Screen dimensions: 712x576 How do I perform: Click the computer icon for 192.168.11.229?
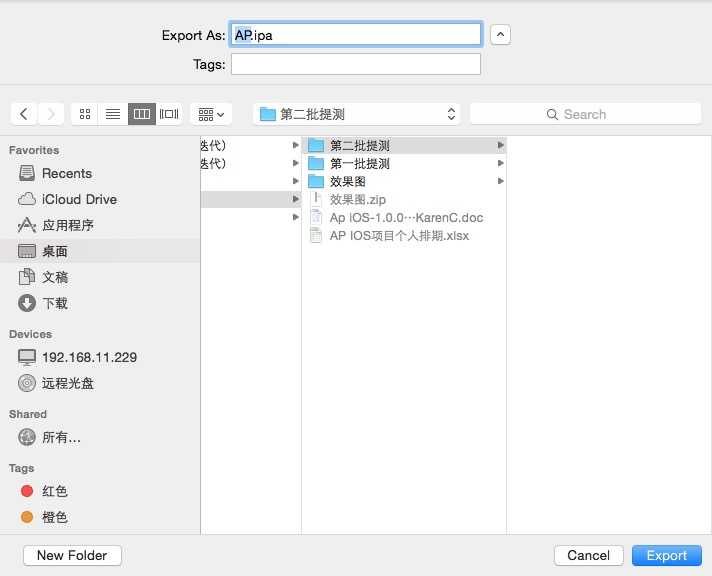(x=27, y=357)
